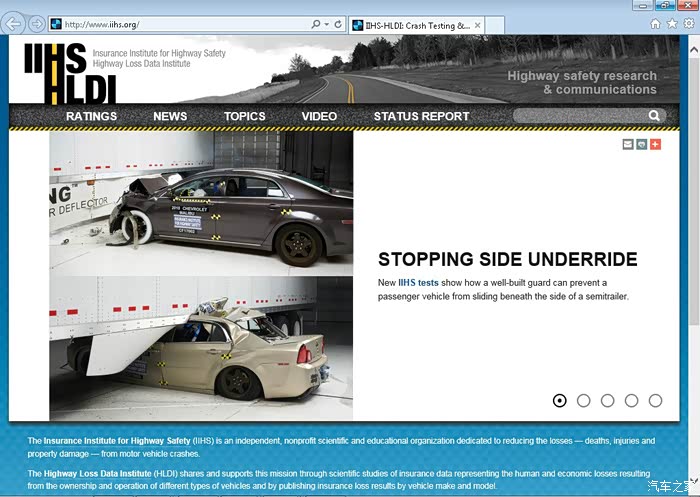Screen dimensions: 700x497
Task: Select the second slideshow dot
Action: 583,401
